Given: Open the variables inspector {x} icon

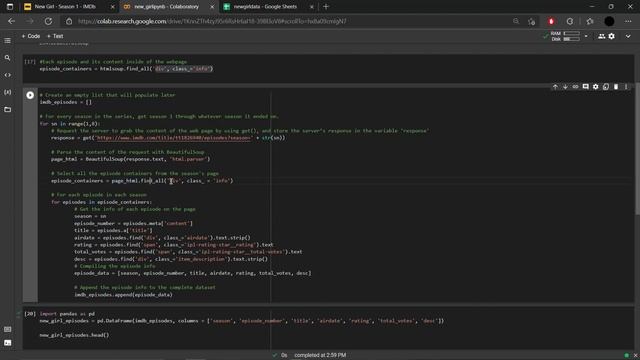Looking at the screenshot, I should pos(7,92).
